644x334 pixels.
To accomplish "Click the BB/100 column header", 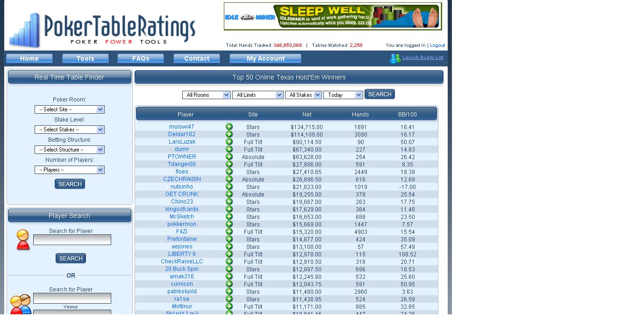I will coord(407,114).
